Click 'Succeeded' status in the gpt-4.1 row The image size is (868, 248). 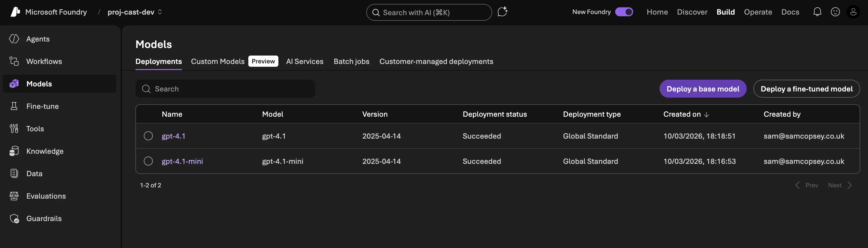coord(481,136)
